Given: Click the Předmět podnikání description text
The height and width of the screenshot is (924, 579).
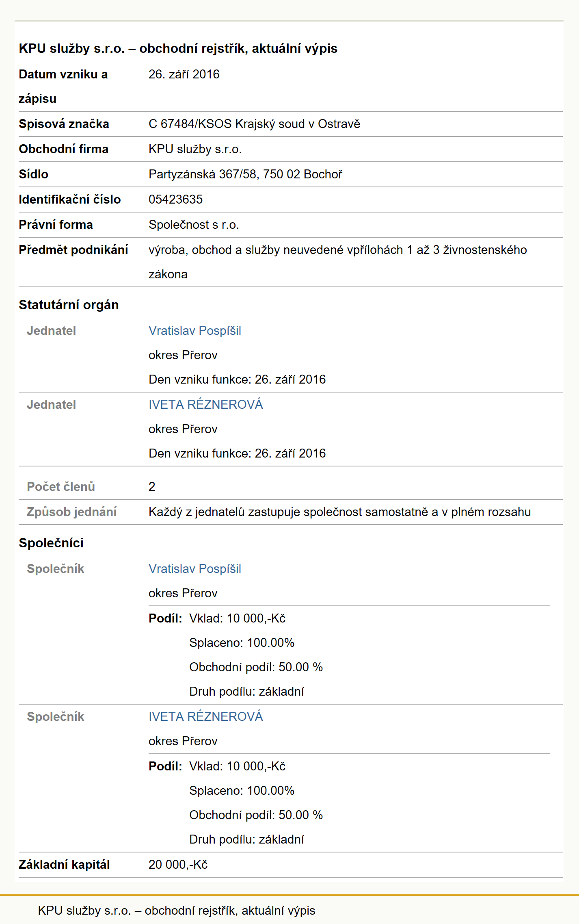Looking at the screenshot, I should 338,262.
